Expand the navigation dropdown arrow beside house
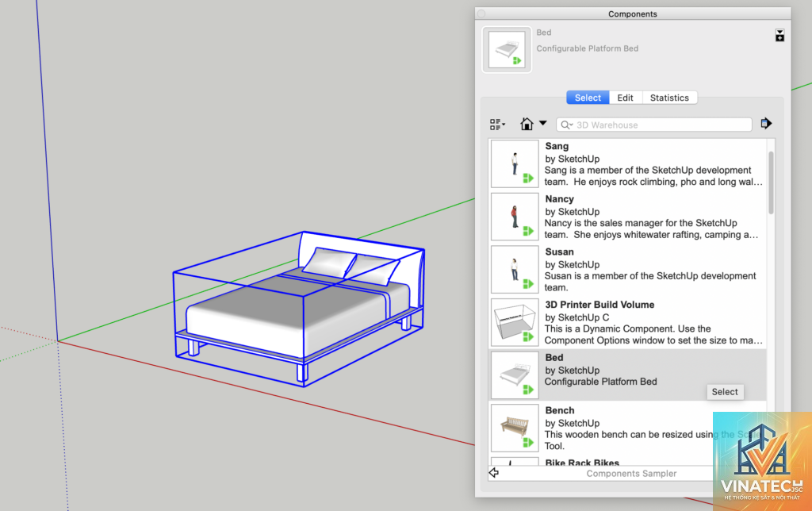The height and width of the screenshot is (511, 812). 542,123
